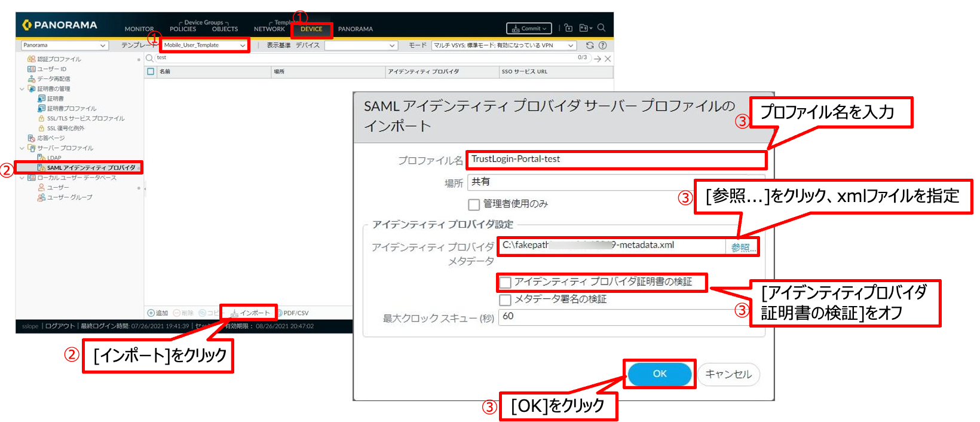Click the ログアウト link
980x422 pixels.
pyautogui.click(x=60, y=326)
